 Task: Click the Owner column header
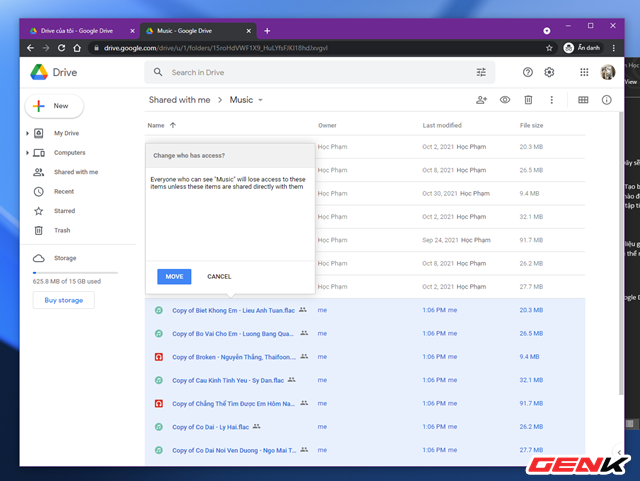[x=327, y=125]
